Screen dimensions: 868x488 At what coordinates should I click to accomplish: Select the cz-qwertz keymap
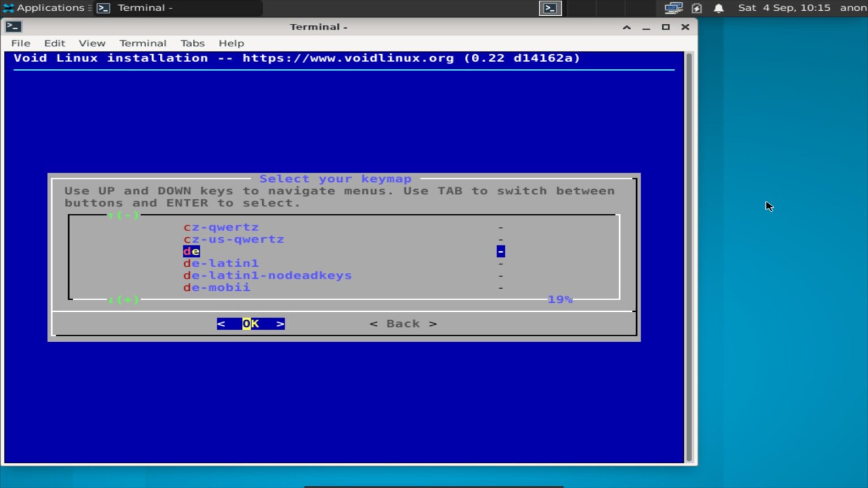pos(221,226)
